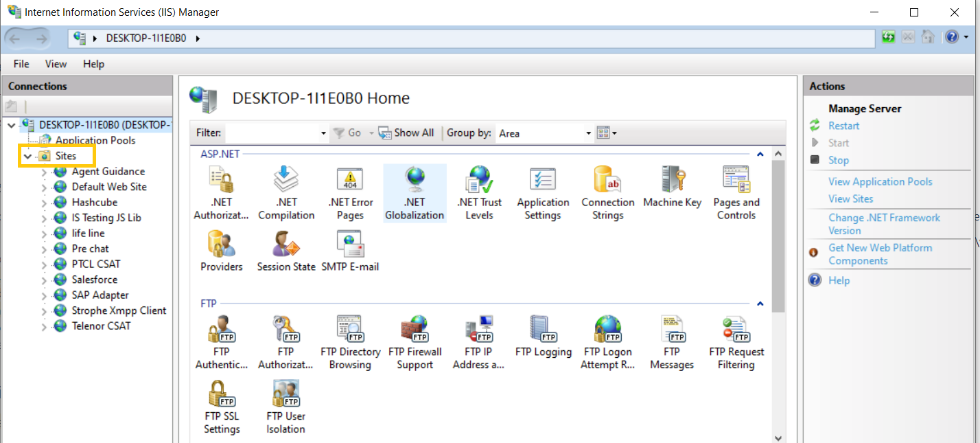Image resolution: width=980 pixels, height=443 pixels.
Task: Open SMTP E-mail settings icon
Action: pos(350,251)
